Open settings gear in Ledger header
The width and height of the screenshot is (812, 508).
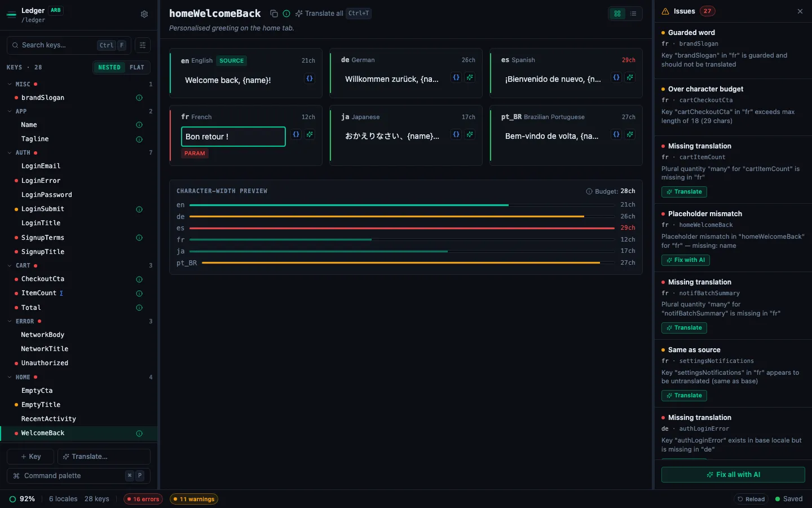[x=144, y=14]
